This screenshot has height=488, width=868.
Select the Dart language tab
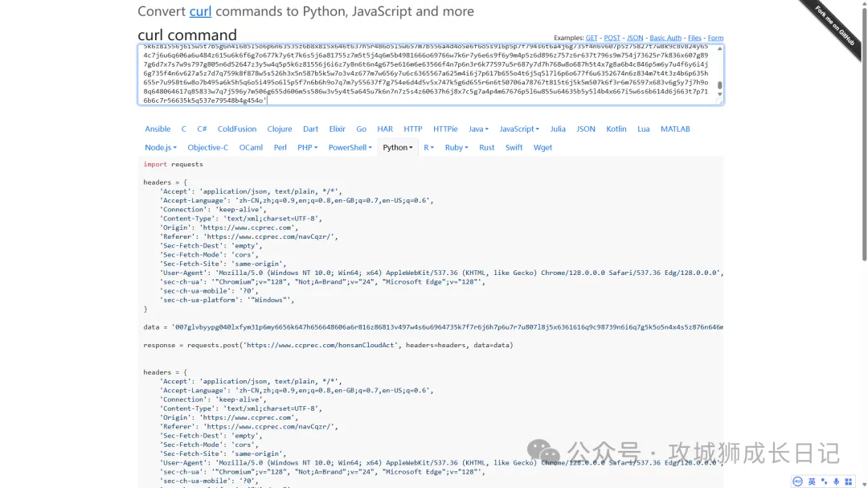(x=310, y=129)
